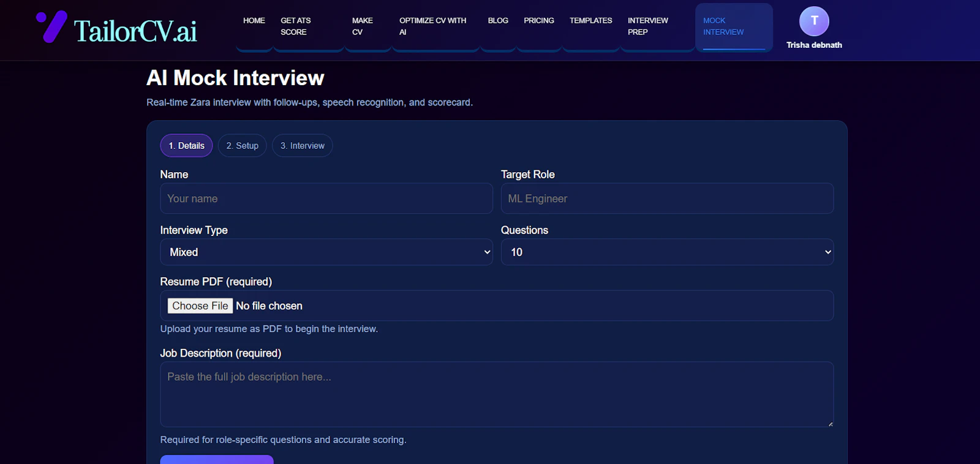Focus the Target Role input field

point(667,199)
